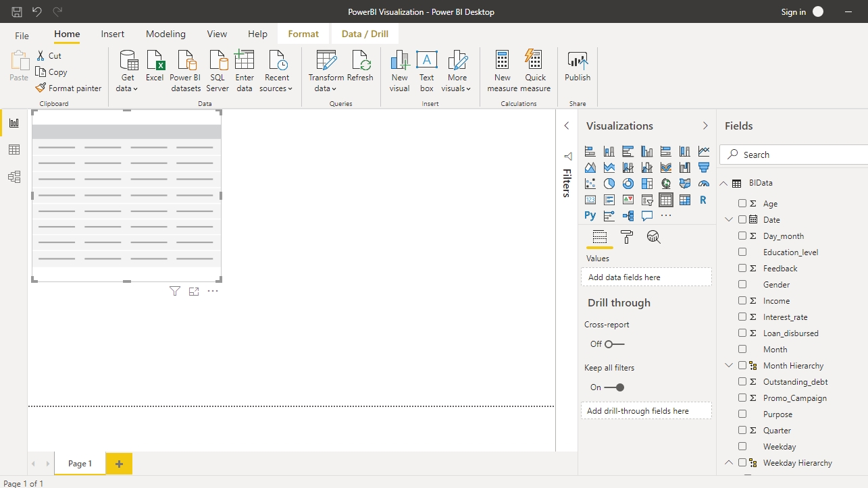Switch to the View ribbon tab
Viewport: 868px width, 488px height.
[217, 34]
